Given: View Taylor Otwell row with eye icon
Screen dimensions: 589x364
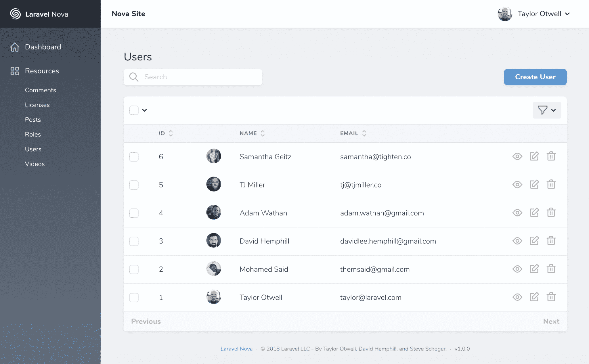Looking at the screenshot, I should 517,297.
